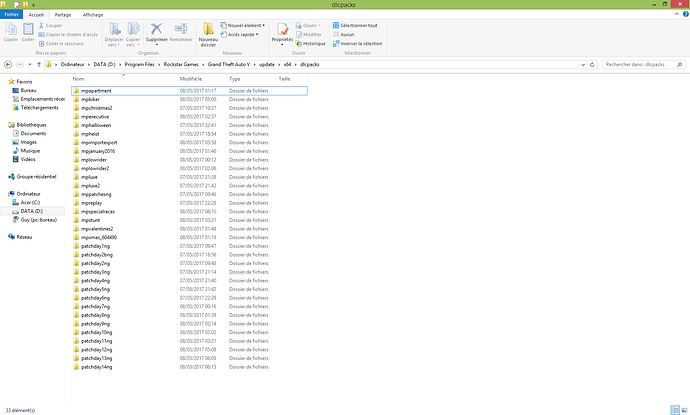Collapse the ribbon chevron
This screenshot has width=690, height=415.
[676, 14]
